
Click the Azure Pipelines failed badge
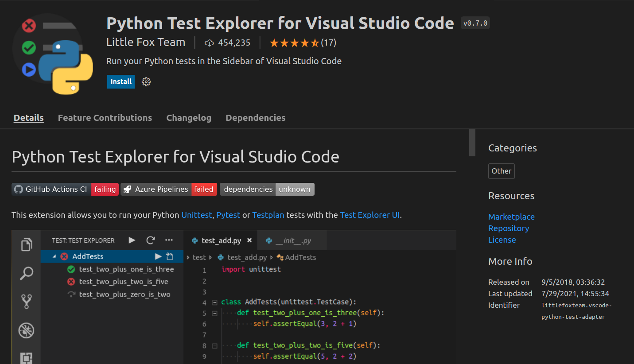tap(169, 190)
